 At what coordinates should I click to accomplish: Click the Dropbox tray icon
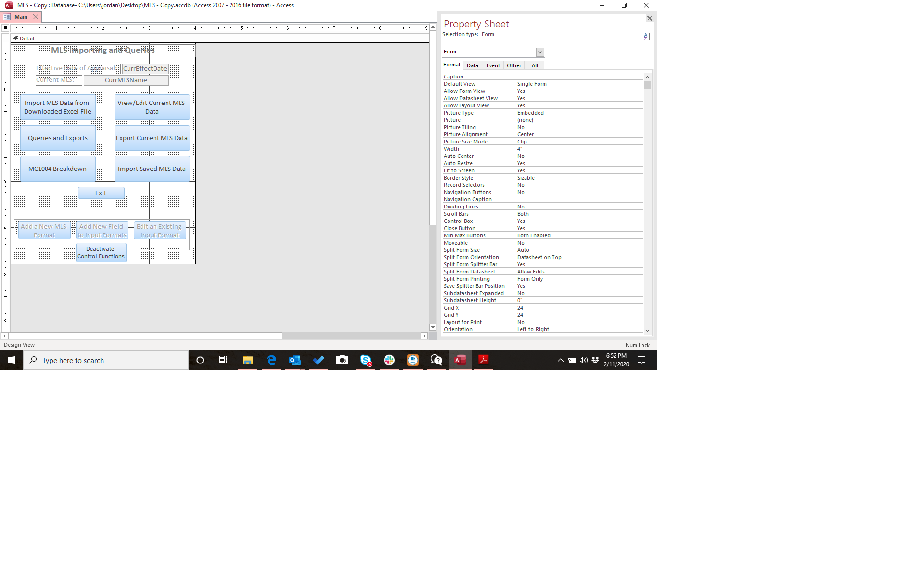(x=595, y=360)
